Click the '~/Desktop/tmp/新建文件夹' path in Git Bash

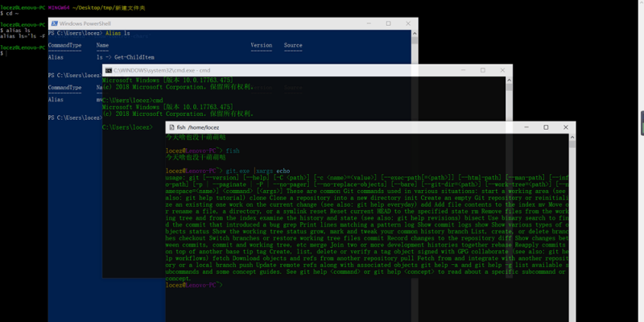coord(109,8)
